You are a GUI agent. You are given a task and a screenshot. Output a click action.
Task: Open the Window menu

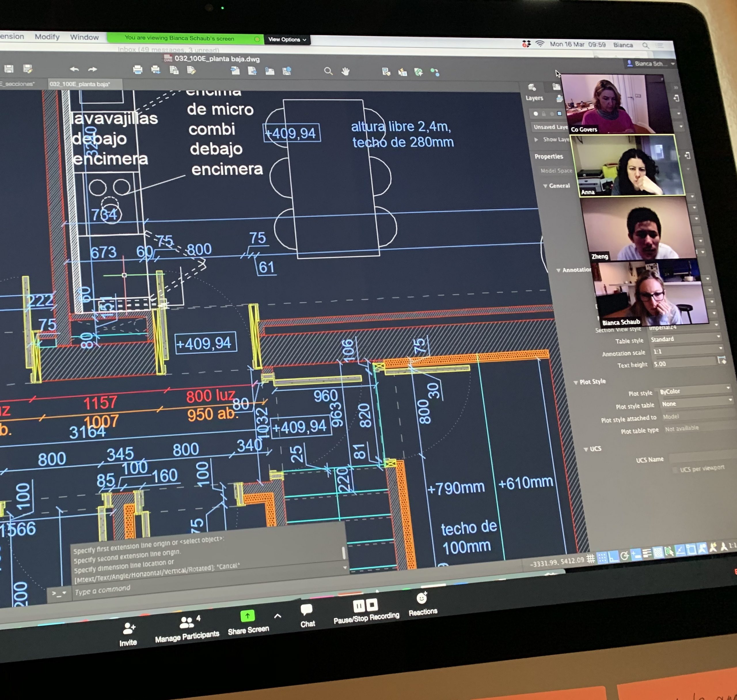click(84, 37)
